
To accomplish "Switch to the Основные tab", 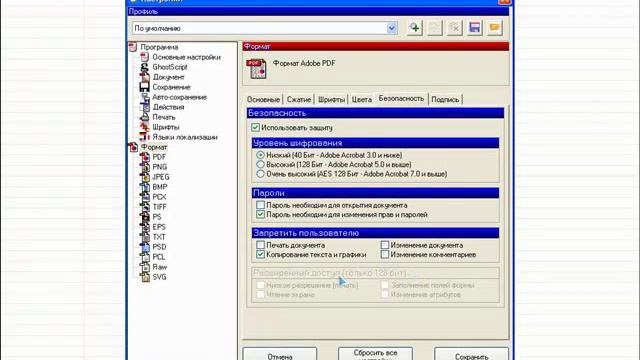I will (263, 99).
